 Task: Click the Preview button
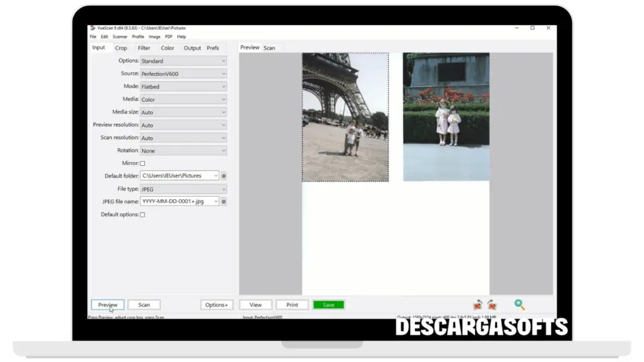point(108,305)
